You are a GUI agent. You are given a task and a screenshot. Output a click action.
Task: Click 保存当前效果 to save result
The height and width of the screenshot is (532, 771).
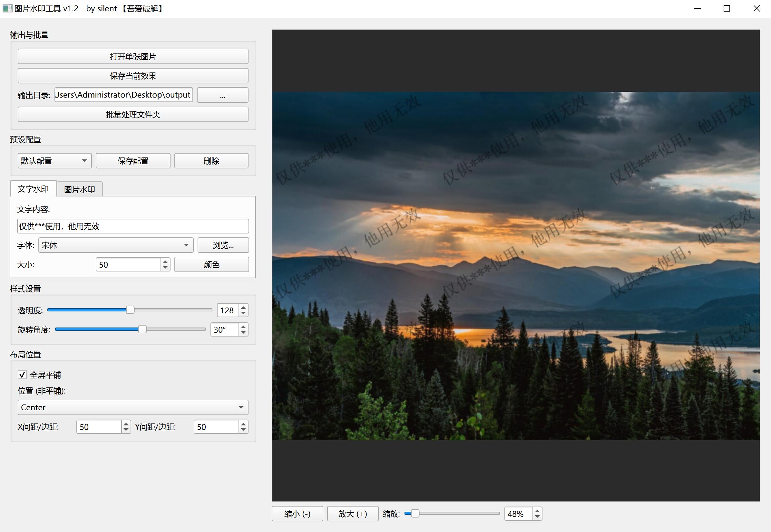(x=133, y=76)
